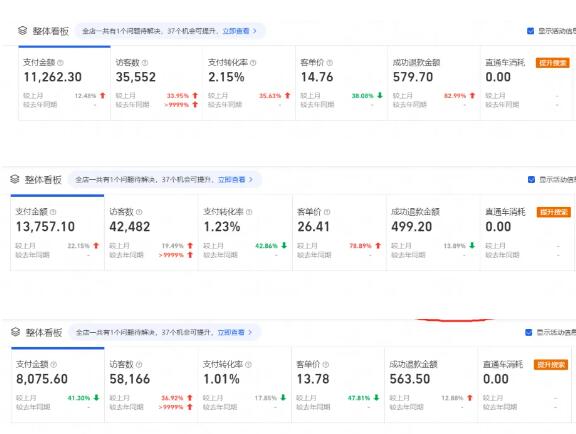Click the red up arrow beside 82.99%
This screenshot has height=434, width=576.
point(472,96)
